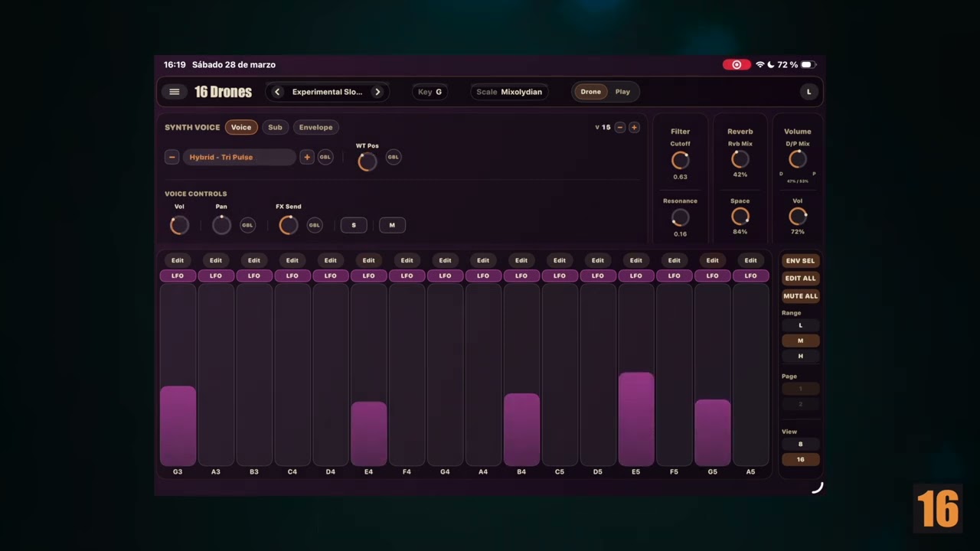
Task: Toggle GBL next to FX Send knob
Action: 314,225
